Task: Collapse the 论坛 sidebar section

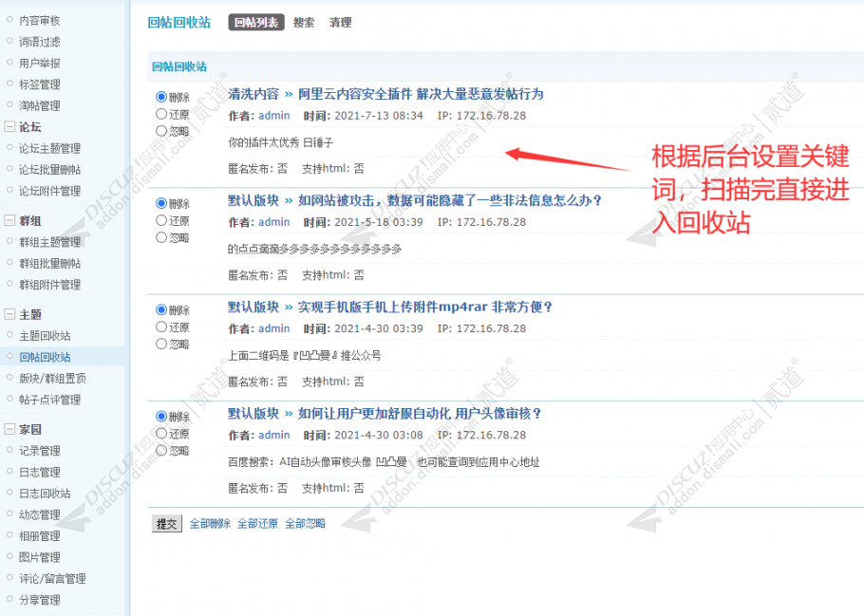Action: (9, 127)
